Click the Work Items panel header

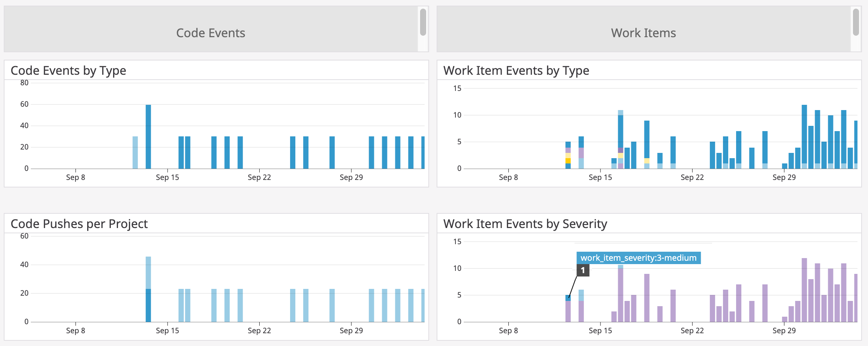[x=644, y=33]
